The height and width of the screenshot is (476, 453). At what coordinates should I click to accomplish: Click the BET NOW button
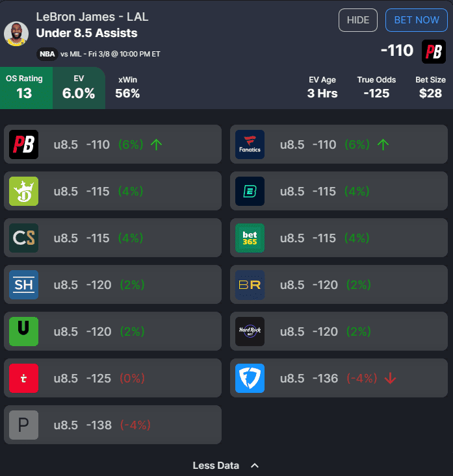417,20
